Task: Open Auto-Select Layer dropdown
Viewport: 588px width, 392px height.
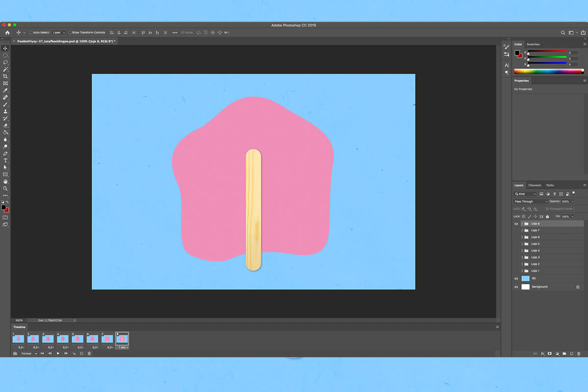Action: [x=59, y=32]
